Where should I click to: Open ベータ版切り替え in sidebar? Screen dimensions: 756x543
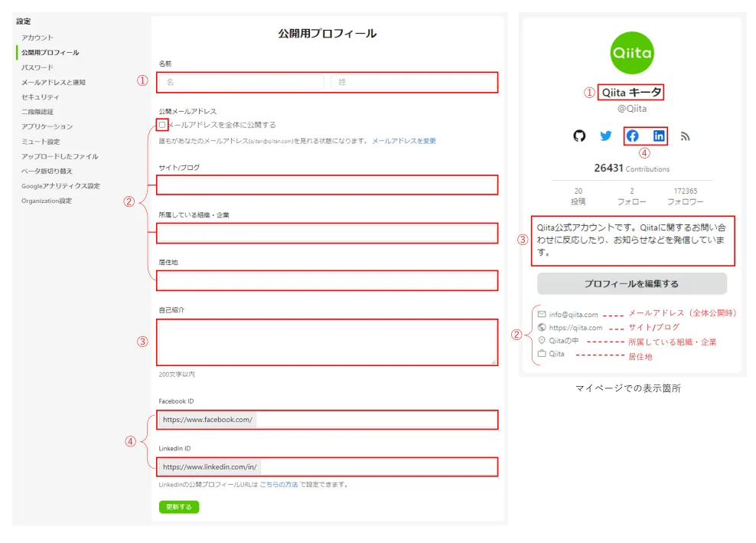(47, 172)
